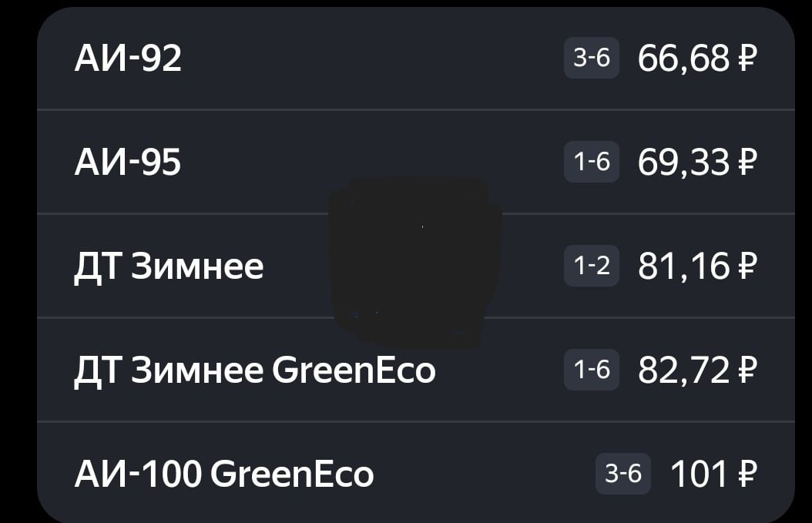Click the 3-6 pump badge for АИ-92
The width and height of the screenshot is (812, 523).
coord(592,58)
